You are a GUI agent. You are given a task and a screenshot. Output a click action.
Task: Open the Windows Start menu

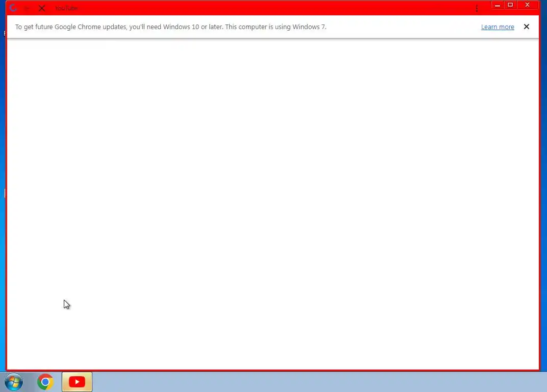(x=14, y=382)
